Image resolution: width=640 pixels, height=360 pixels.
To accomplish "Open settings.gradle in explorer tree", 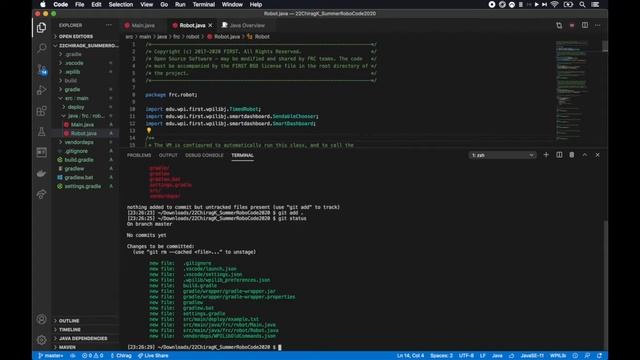I will click(x=82, y=186).
